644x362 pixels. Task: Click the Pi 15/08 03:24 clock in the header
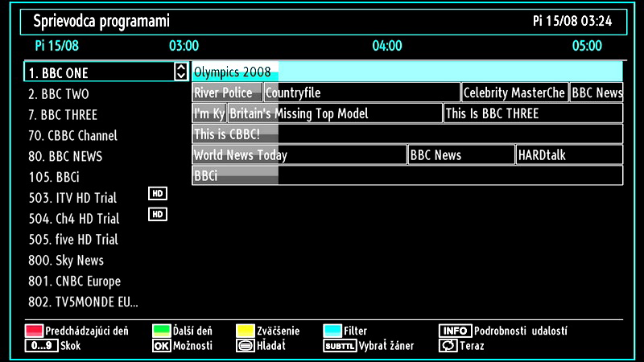point(572,21)
